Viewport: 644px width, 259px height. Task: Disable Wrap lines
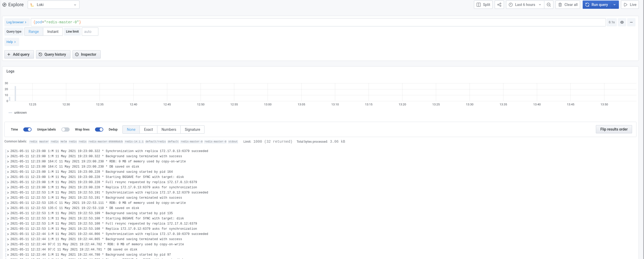tap(99, 129)
